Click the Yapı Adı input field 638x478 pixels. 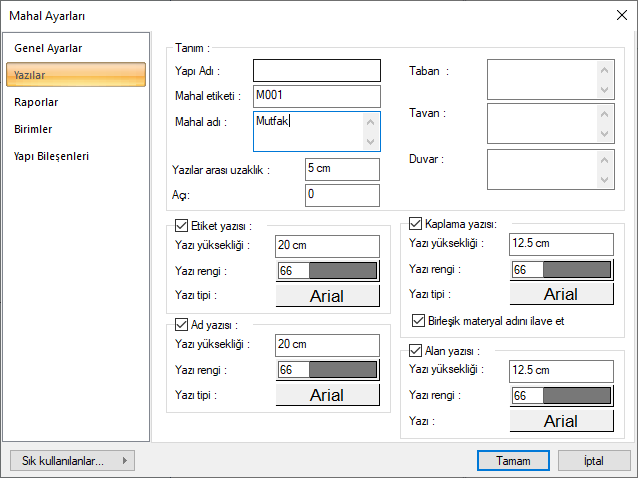point(317,71)
